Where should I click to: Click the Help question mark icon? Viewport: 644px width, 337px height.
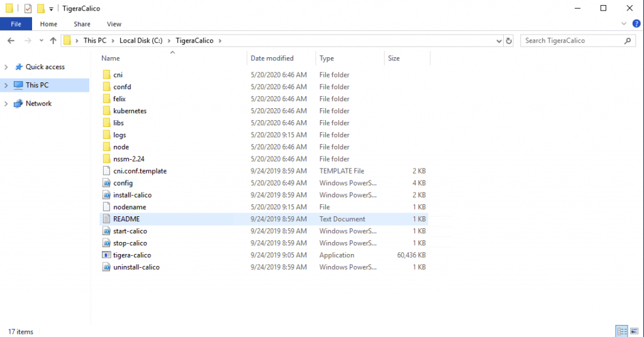tap(636, 24)
